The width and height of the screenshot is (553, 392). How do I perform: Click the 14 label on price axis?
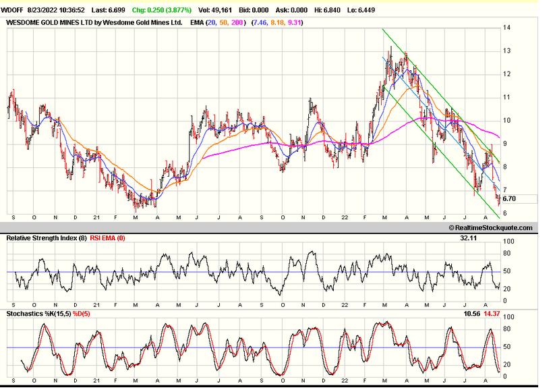pos(505,28)
